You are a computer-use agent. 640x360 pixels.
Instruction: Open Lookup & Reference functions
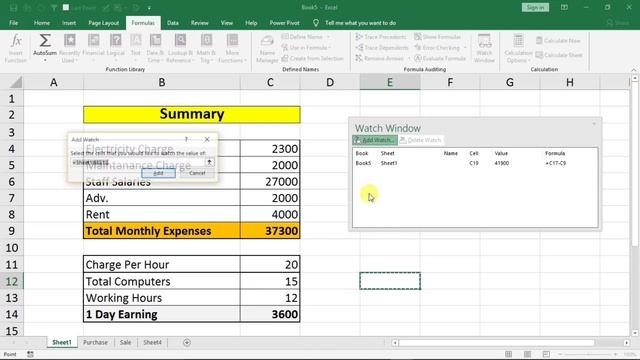[x=180, y=49]
